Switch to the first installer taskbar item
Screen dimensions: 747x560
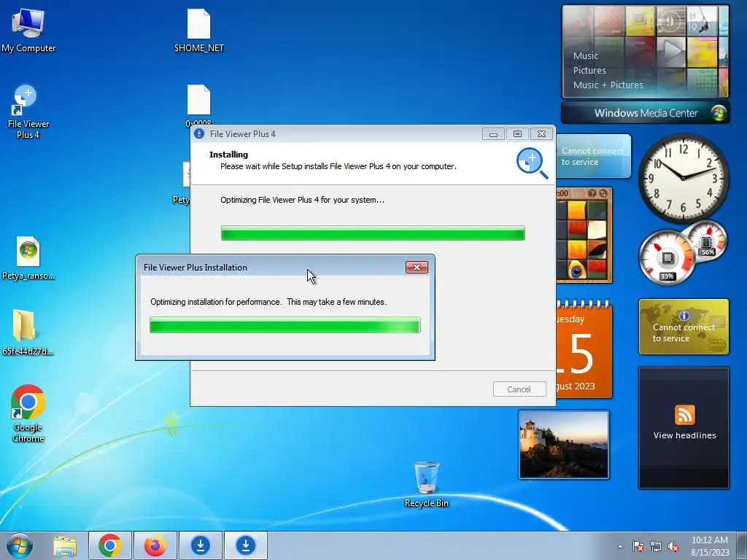tap(200, 545)
